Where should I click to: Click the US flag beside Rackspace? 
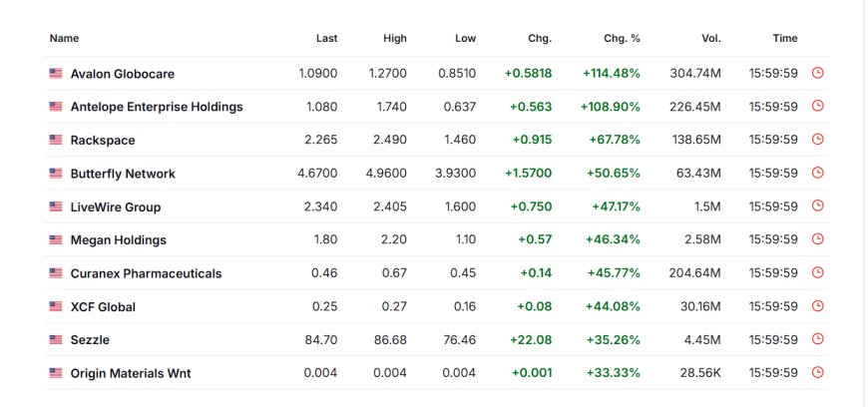click(55, 140)
